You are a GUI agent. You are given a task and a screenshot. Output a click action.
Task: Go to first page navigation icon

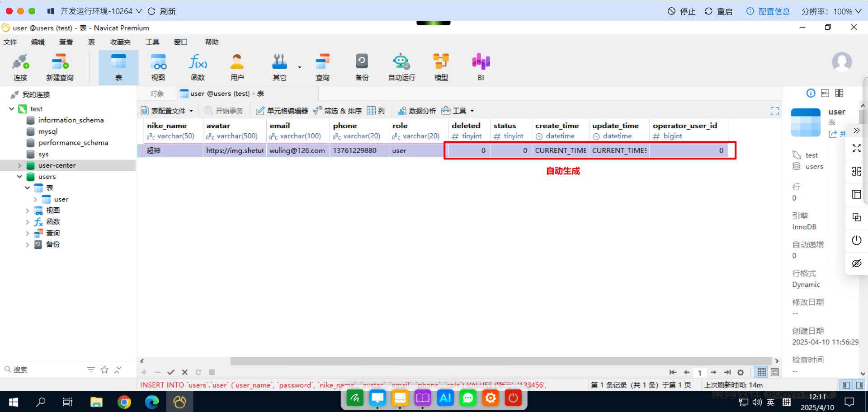pyautogui.click(x=673, y=372)
